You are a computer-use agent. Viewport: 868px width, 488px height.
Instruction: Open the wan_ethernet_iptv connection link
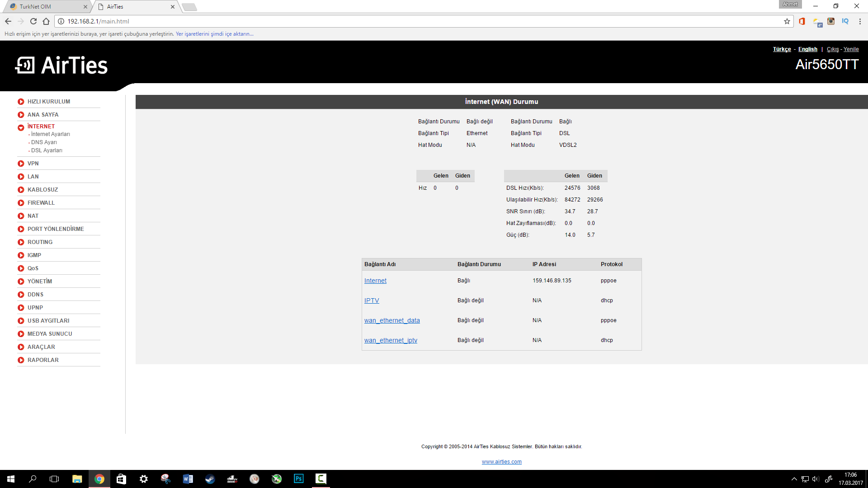coord(391,340)
